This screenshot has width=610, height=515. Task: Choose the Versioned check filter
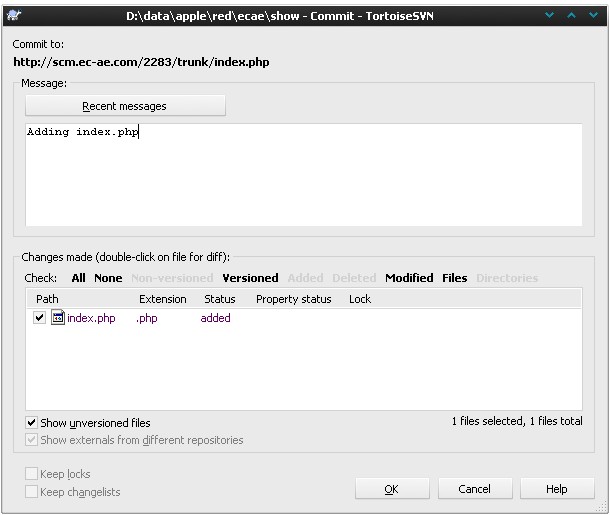(250, 278)
